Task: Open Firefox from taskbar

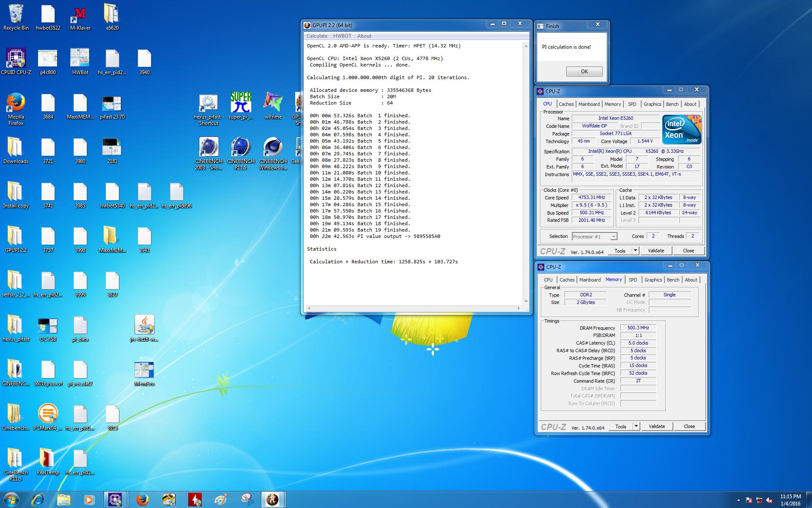Action: pos(143,500)
